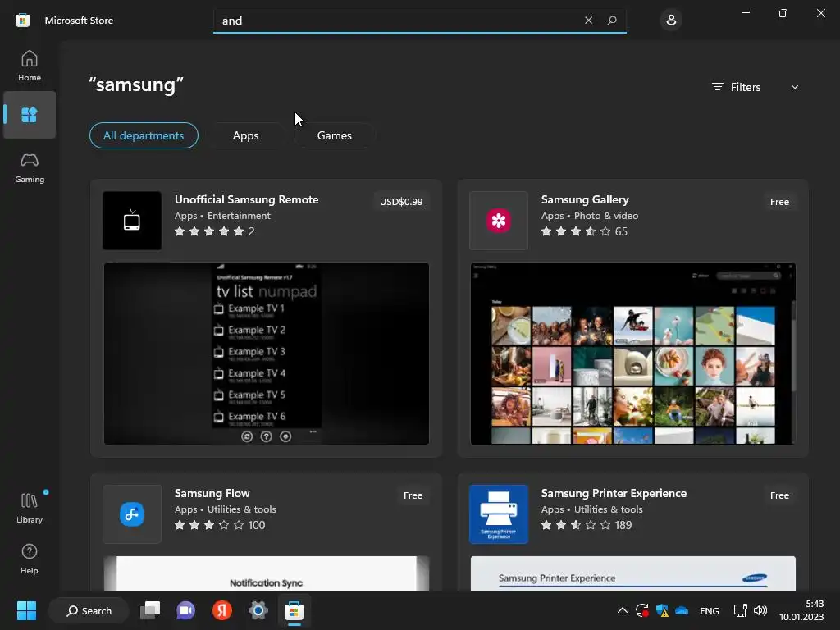Click Free button on Samsung Flow
Image resolution: width=840 pixels, height=630 pixels.
(413, 495)
